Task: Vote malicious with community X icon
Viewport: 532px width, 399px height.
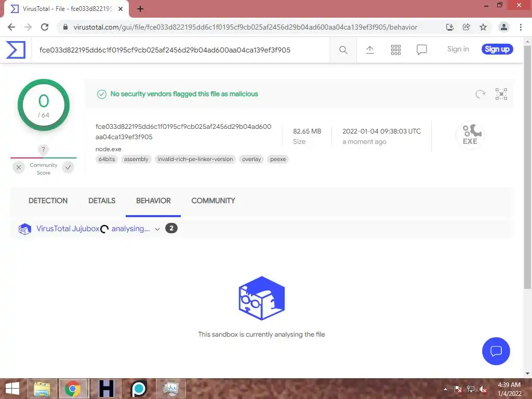Action: pos(19,167)
